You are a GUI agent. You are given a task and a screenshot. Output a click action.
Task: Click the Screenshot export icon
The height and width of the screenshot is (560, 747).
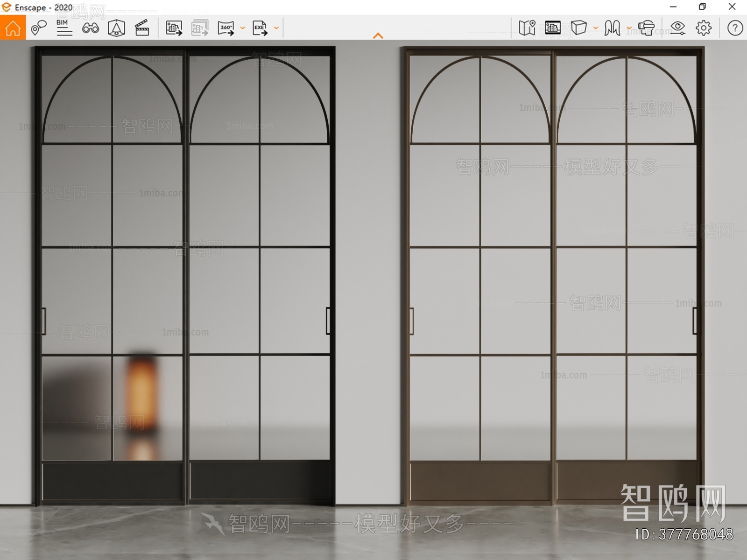point(174,28)
